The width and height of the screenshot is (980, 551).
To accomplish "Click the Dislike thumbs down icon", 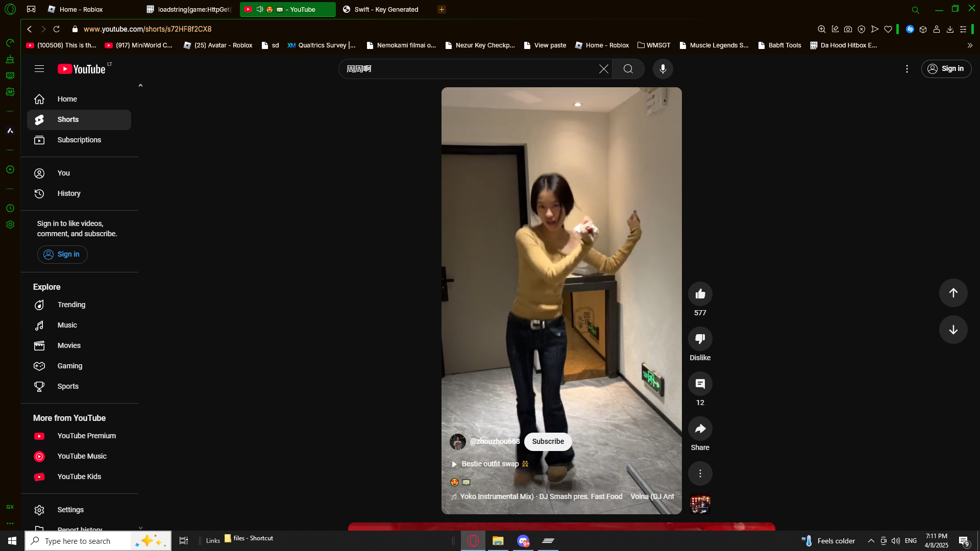I will (700, 339).
